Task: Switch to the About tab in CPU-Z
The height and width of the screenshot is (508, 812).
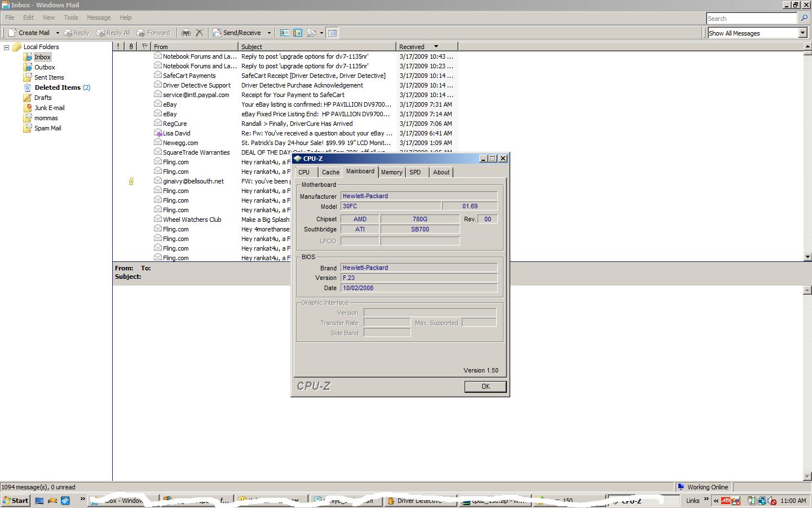Action: [441, 172]
